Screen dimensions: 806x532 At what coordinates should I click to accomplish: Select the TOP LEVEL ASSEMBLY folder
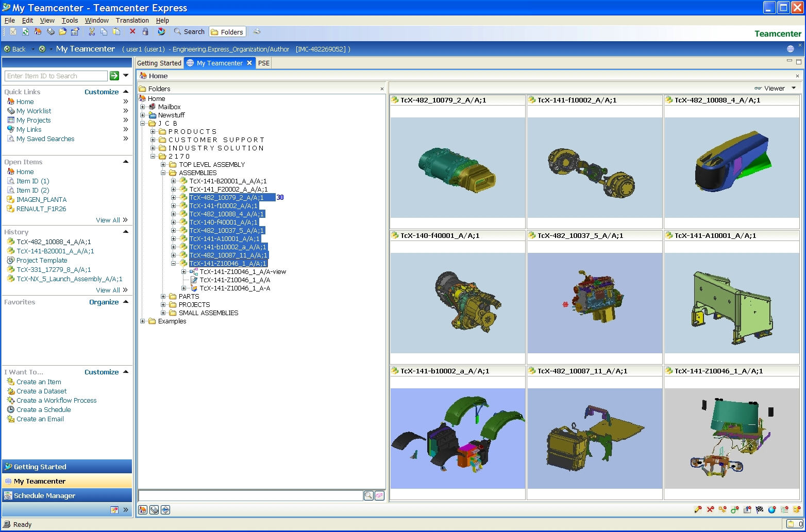[x=212, y=165]
